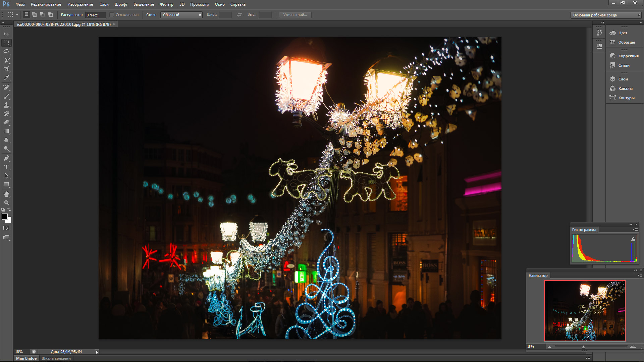Open the Основная рабочая среда workspace dropdown
This screenshot has width=644, height=362.
(x=606, y=15)
